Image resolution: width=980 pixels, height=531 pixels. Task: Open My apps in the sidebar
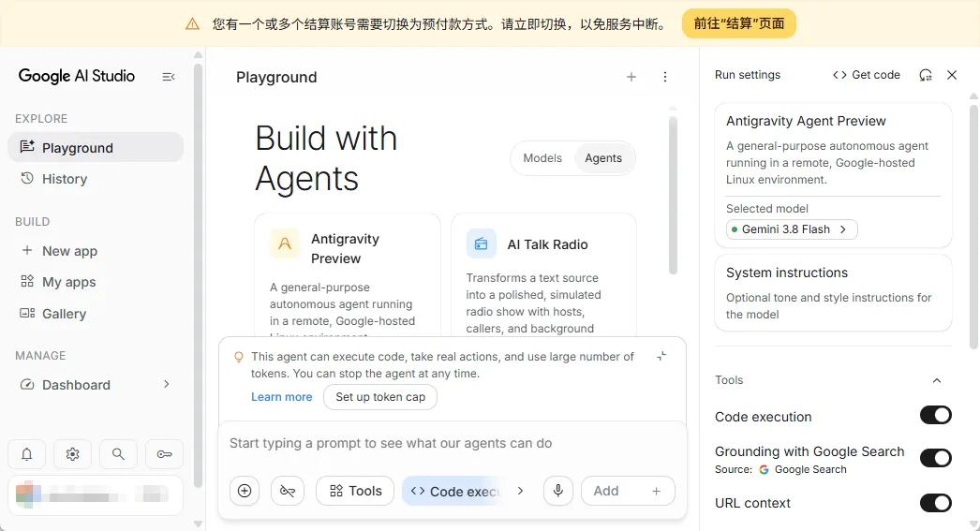pyautogui.click(x=96, y=282)
